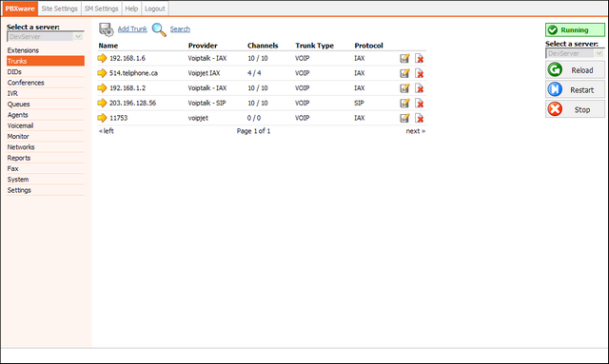Open left sidebar server dropdown
This screenshot has height=364, width=609.
[x=46, y=36]
